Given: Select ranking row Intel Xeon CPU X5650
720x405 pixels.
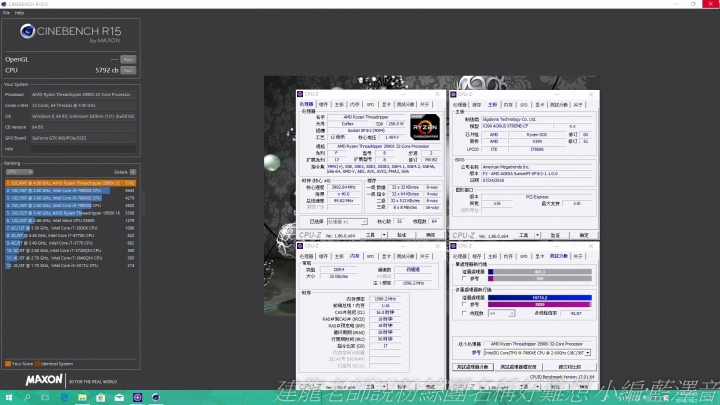Looking at the screenshot, I should (71, 220).
